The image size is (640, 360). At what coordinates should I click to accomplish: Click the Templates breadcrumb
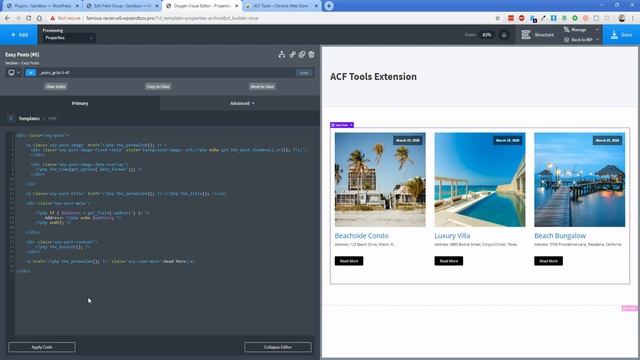coord(29,118)
